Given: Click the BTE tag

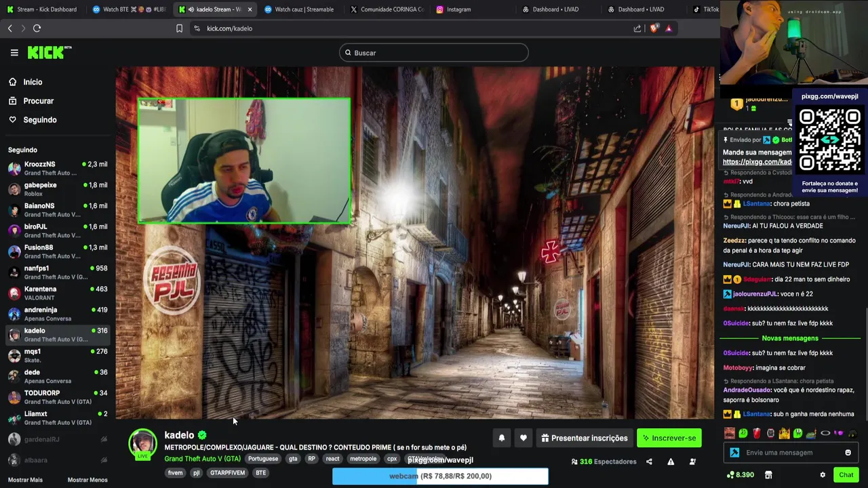Looking at the screenshot, I should click(260, 472).
